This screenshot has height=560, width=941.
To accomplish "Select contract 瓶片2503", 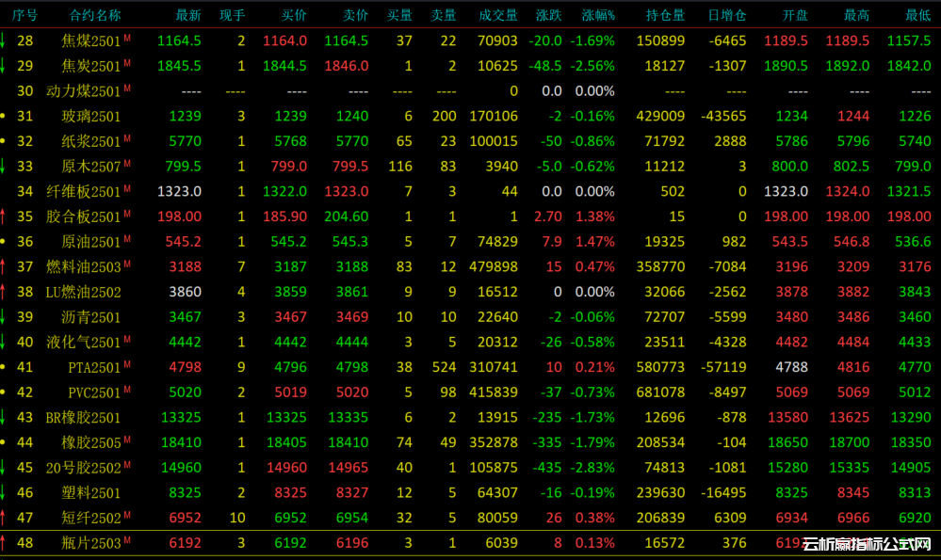I will tap(90, 543).
